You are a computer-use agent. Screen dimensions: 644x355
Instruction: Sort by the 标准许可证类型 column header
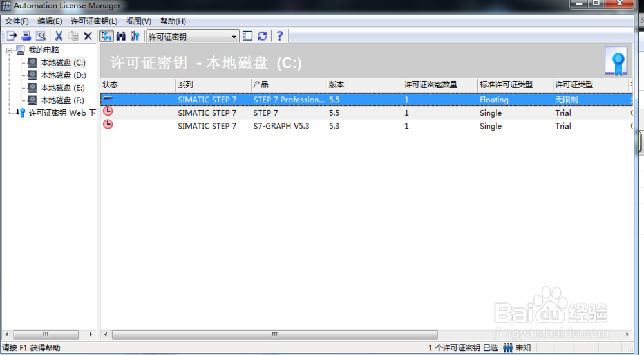515,85
